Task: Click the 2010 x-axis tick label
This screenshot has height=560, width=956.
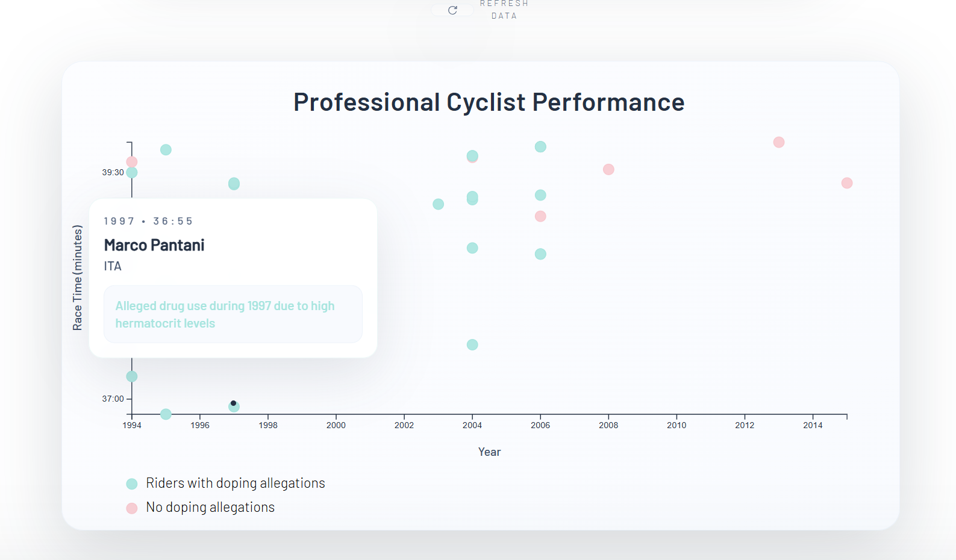Action: (676, 425)
